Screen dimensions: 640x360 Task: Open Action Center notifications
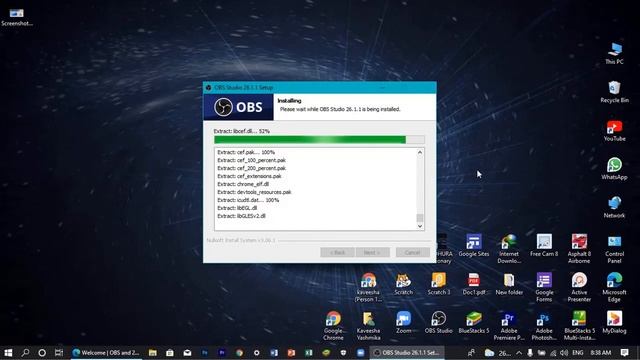624,353
